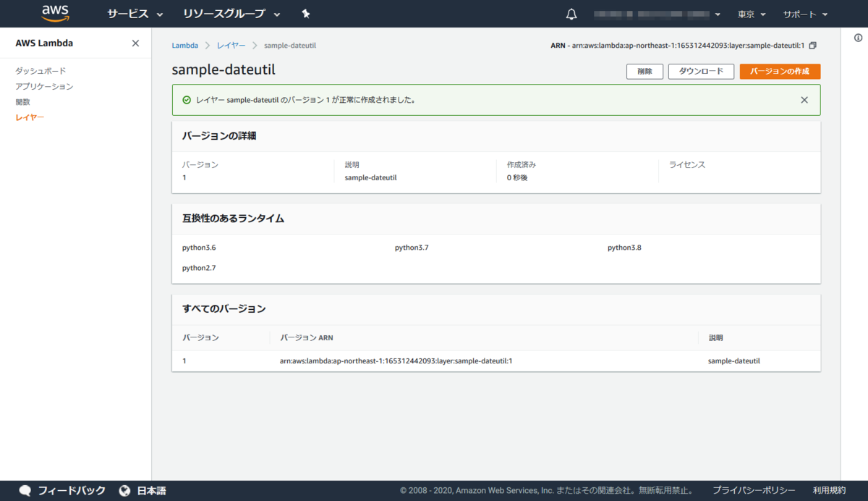Click the 0 秒後 created time value

click(x=517, y=177)
